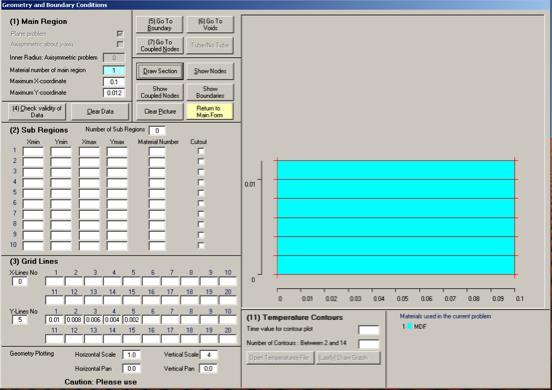This screenshot has height=390, width=552.
Task: Click the Inner Radius Axisymmetric problem field
Action: (114, 58)
